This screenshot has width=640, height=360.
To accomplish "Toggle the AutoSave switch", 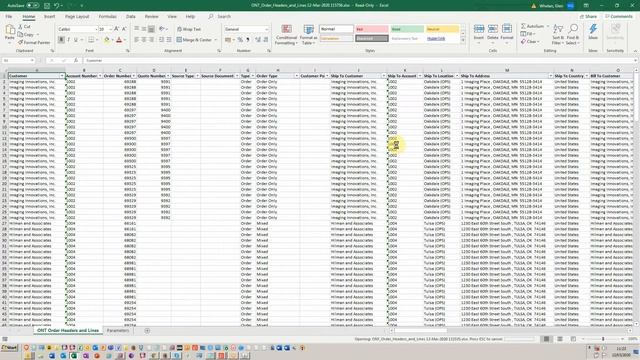I will pos(33,6).
